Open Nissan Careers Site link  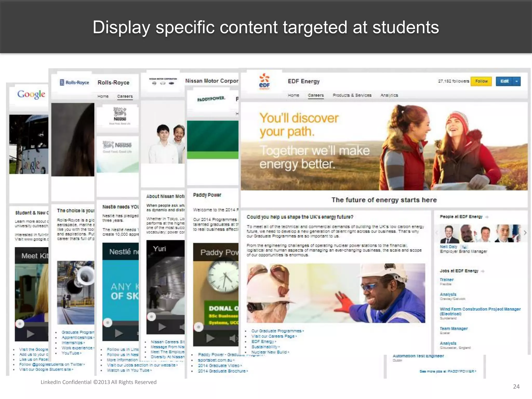[x=168, y=342]
